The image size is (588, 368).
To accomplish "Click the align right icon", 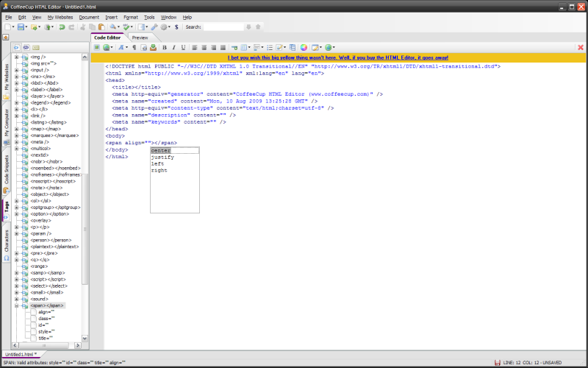I will point(213,47).
